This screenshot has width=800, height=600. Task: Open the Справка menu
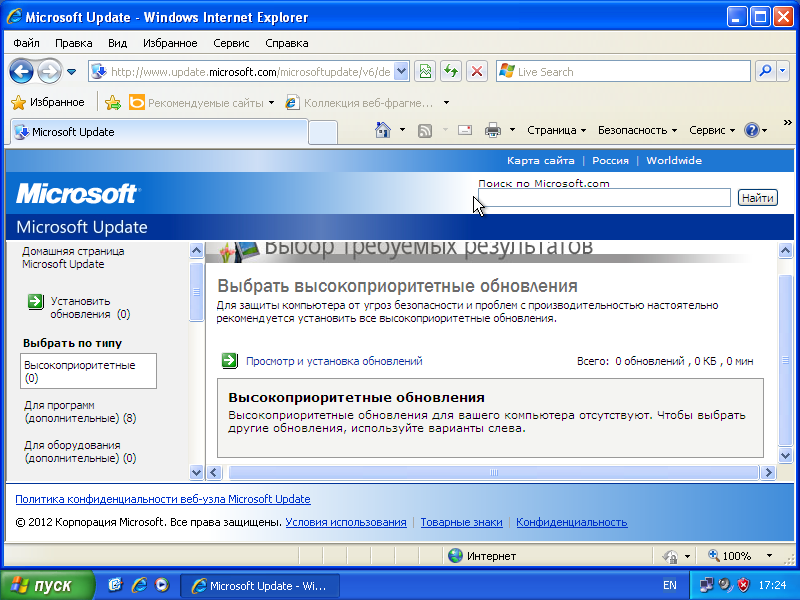(x=287, y=43)
